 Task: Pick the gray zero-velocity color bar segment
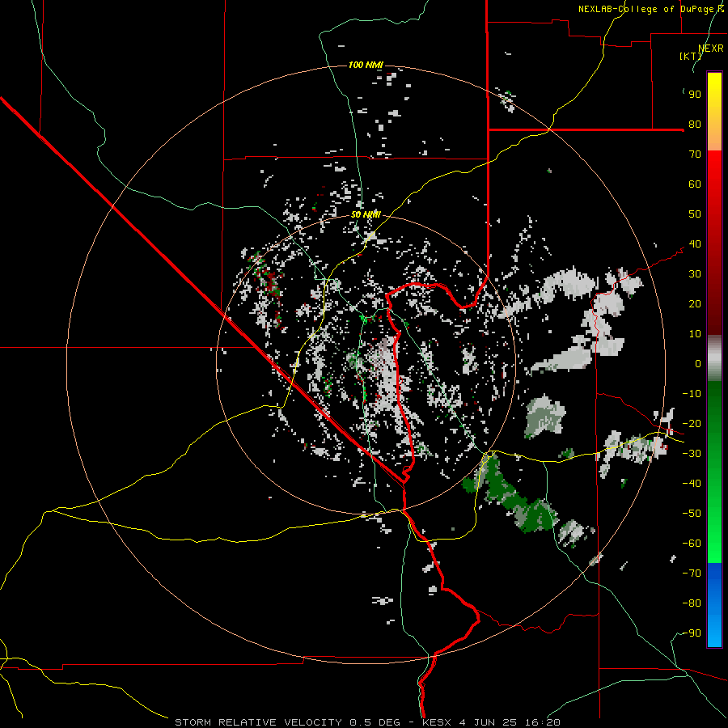pos(714,358)
